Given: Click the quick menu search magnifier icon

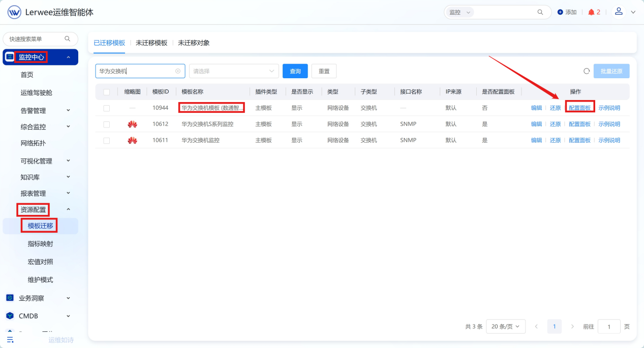Looking at the screenshot, I should [x=68, y=39].
